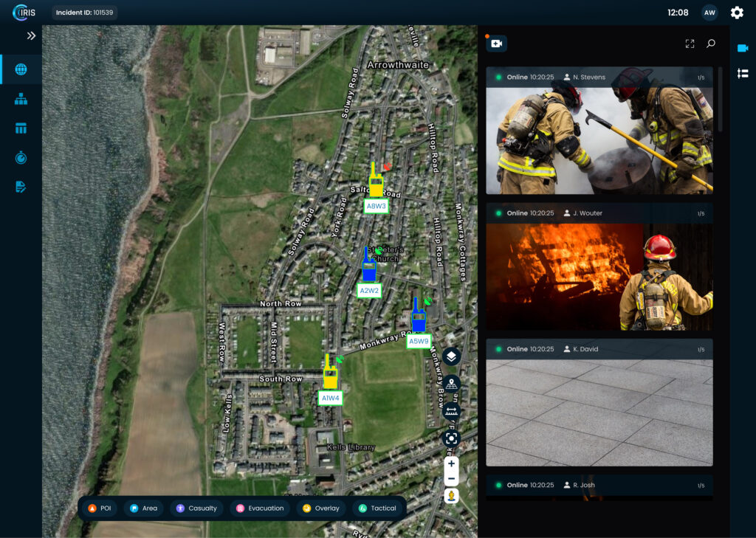756x538 pixels.
Task: Open N. Stevens video feed thumbnail
Action: tap(599, 140)
